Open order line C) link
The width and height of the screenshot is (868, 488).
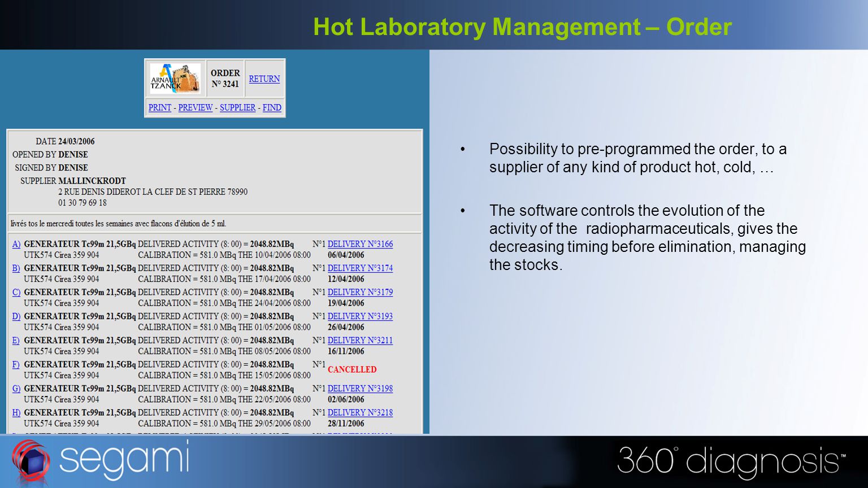click(16, 292)
